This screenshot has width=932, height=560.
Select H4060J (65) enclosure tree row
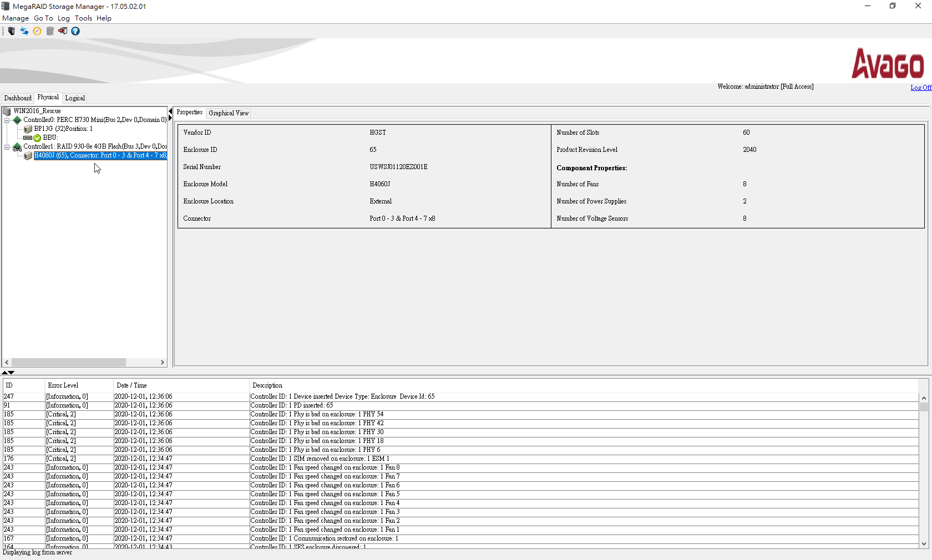point(100,155)
